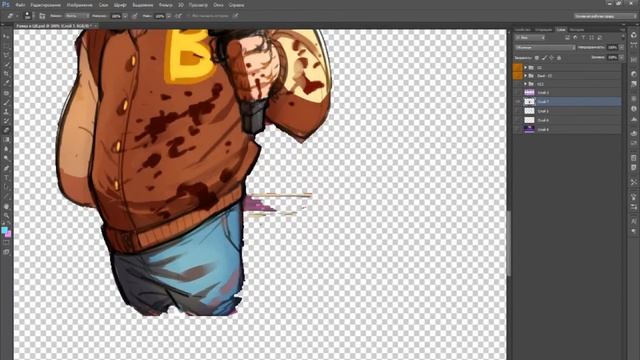Set the pink background color swatch
The height and width of the screenshot is (360, 640).
[9, 234]
